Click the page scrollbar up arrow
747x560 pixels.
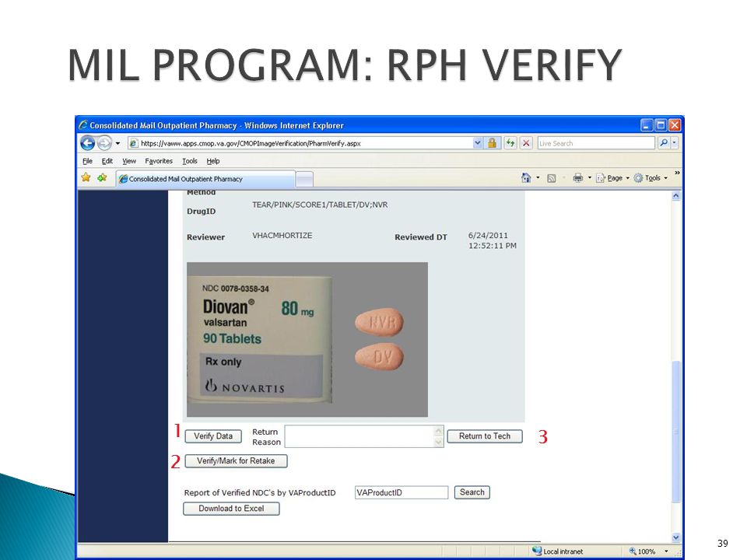pyautogui.click(x=676, y=196)
